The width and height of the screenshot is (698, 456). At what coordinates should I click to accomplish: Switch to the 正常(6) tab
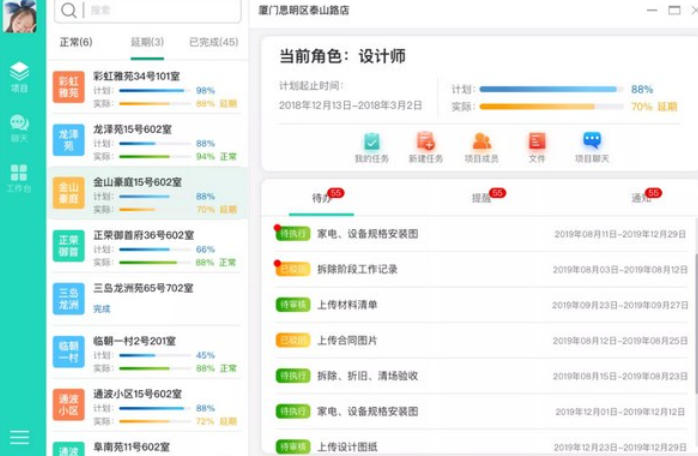pyautogui.click(x=76, y=42)
